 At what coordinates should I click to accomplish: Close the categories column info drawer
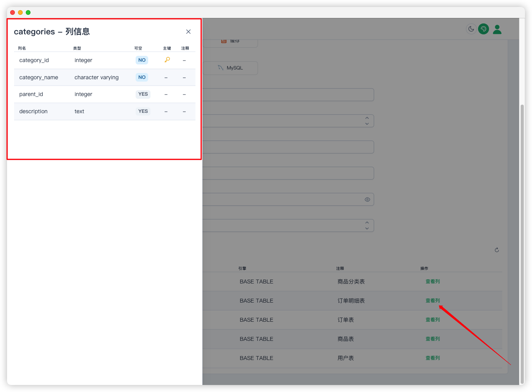tap(188, 32)
